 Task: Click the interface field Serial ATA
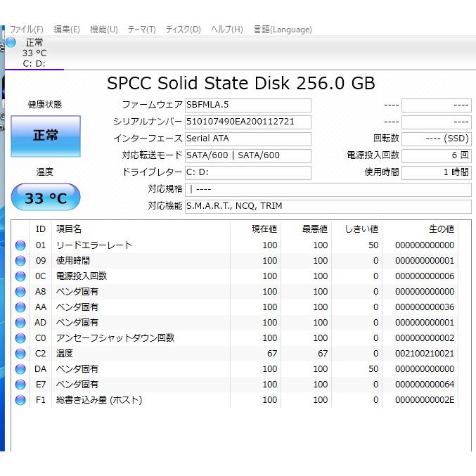[x=248, y=139]
